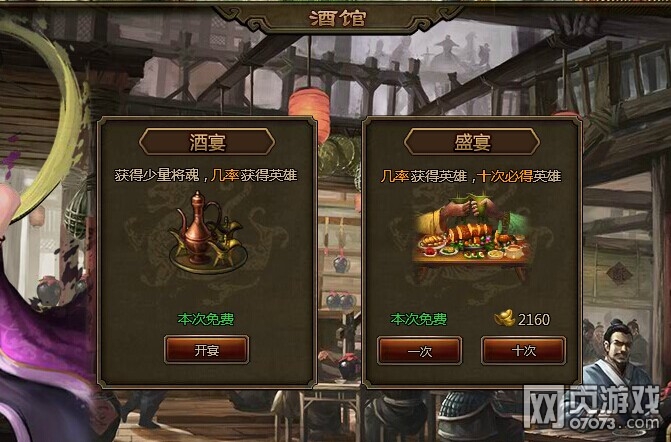The height and width of the screenshot is (442, 671).
Task: Click the 酒馆 title banner
Action: click(x=338, y=18)
